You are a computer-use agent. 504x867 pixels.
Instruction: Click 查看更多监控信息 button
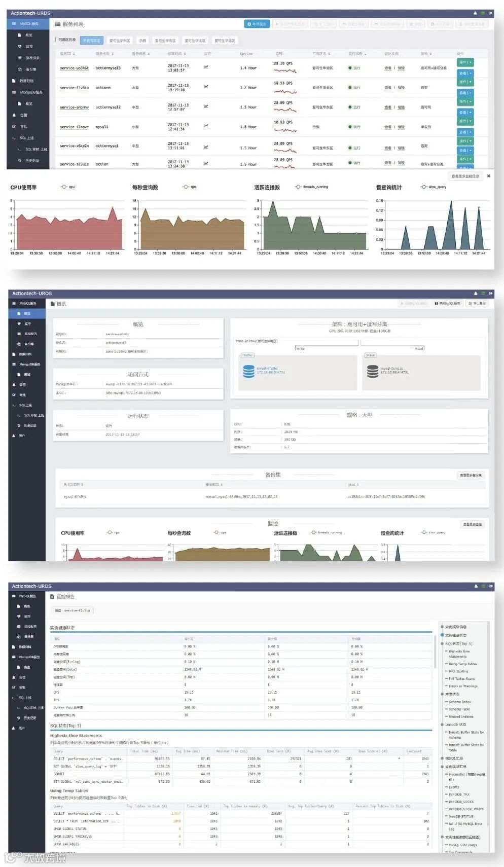tap(465, 176)
